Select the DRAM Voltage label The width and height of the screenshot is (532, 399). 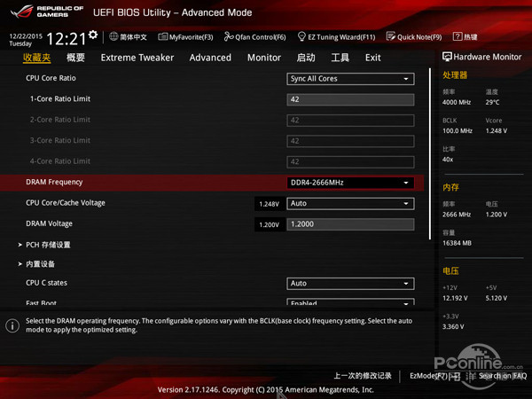pyautogui.click(x=49, y=223)
